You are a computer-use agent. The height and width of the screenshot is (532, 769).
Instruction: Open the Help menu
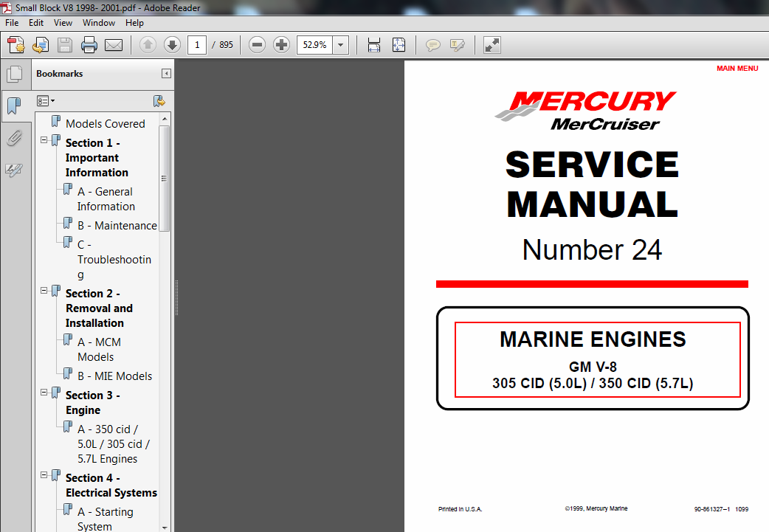134,23
